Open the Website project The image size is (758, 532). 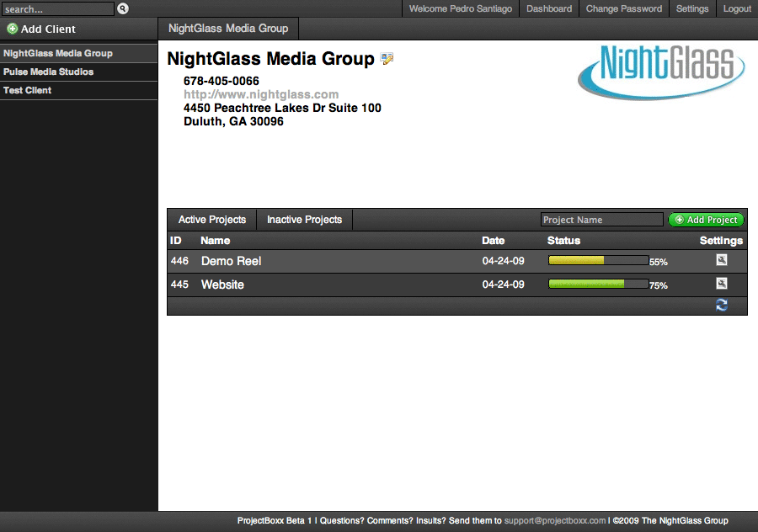tap(222, 285)
